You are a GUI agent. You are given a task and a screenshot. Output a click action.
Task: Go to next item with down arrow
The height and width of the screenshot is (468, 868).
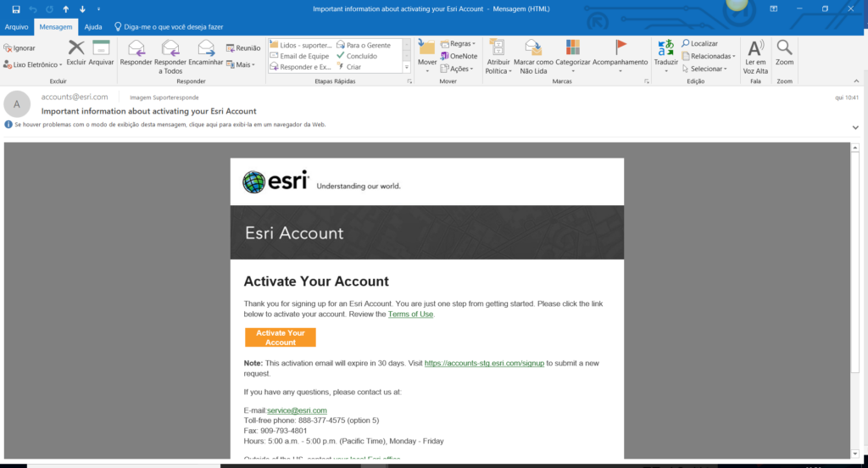(82, 8)
